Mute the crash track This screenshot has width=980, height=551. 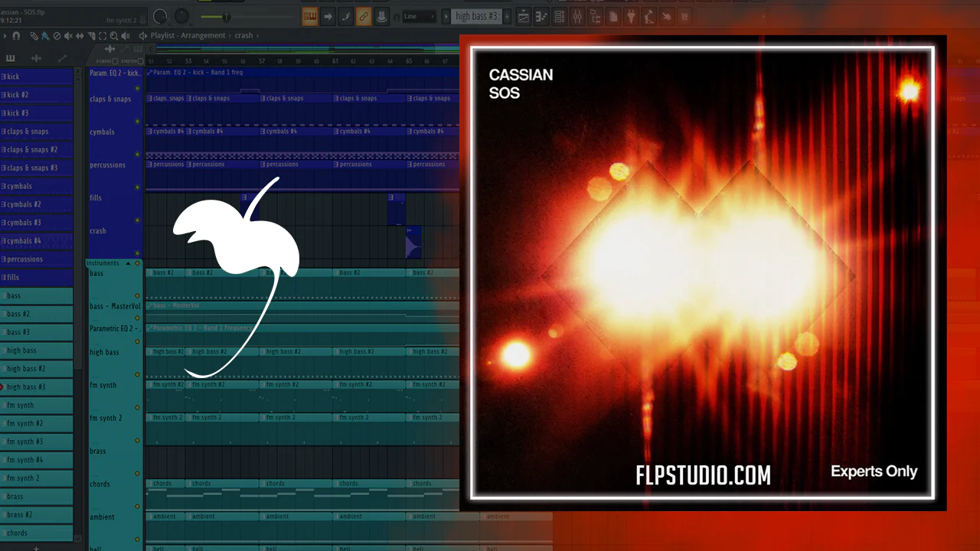(x=138, y=253)
